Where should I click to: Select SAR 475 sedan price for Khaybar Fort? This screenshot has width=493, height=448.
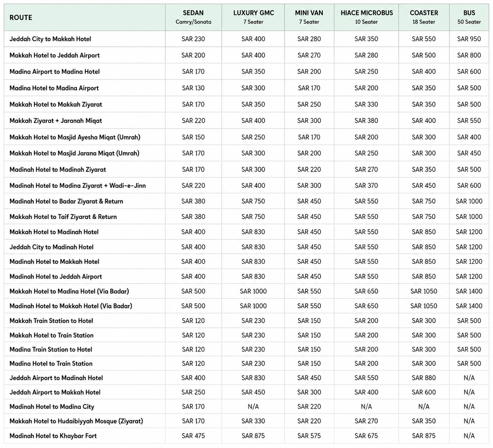click(x=193, y=436)
